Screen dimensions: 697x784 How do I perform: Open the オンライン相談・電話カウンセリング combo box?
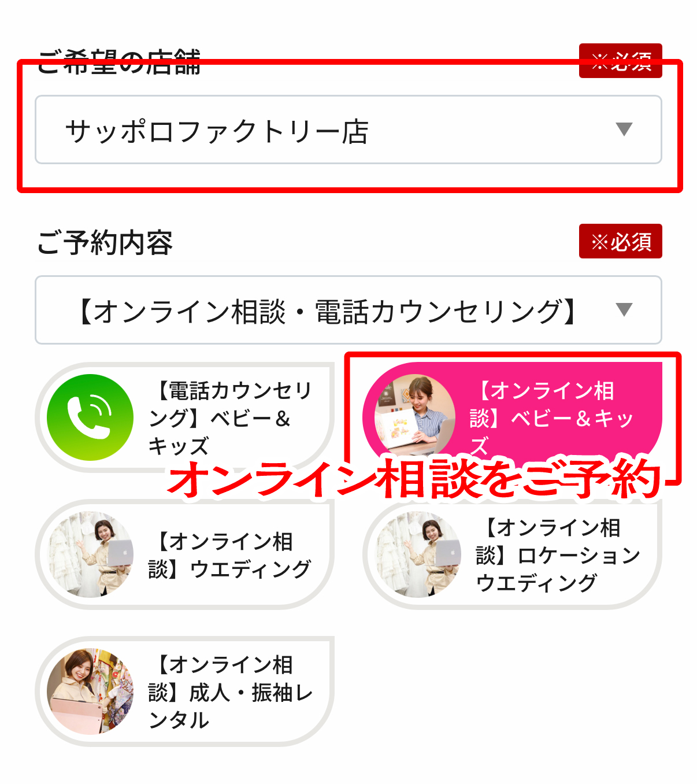pyautogui.click(x=348, y=310)
